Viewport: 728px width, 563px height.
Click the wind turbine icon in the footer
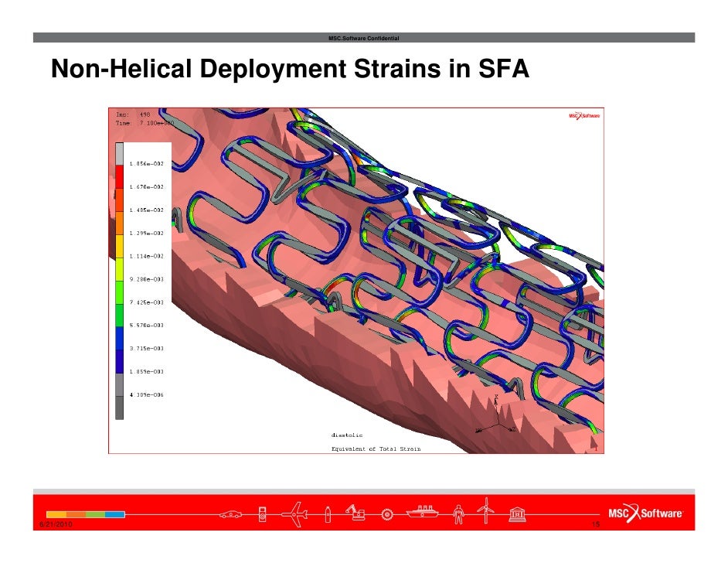[485, 510]
